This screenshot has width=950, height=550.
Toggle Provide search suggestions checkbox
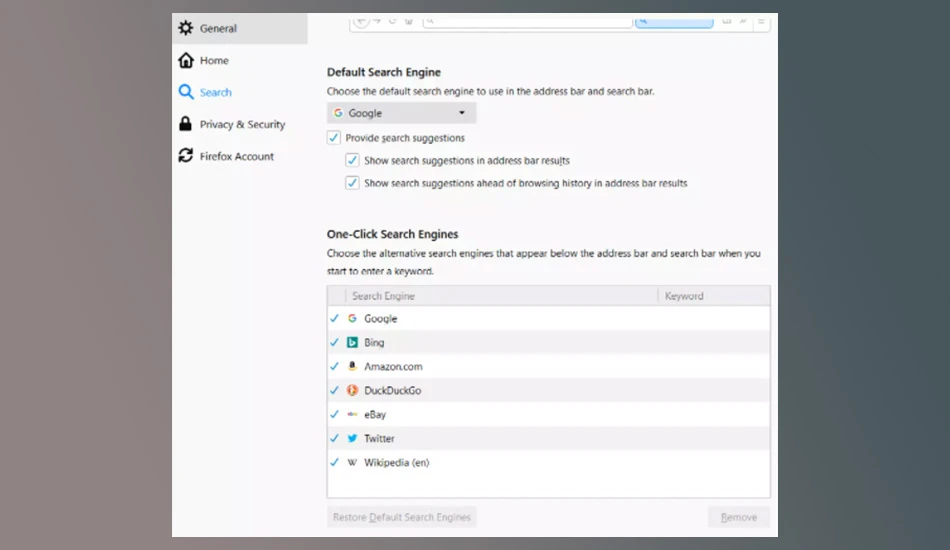pos(334,138)
